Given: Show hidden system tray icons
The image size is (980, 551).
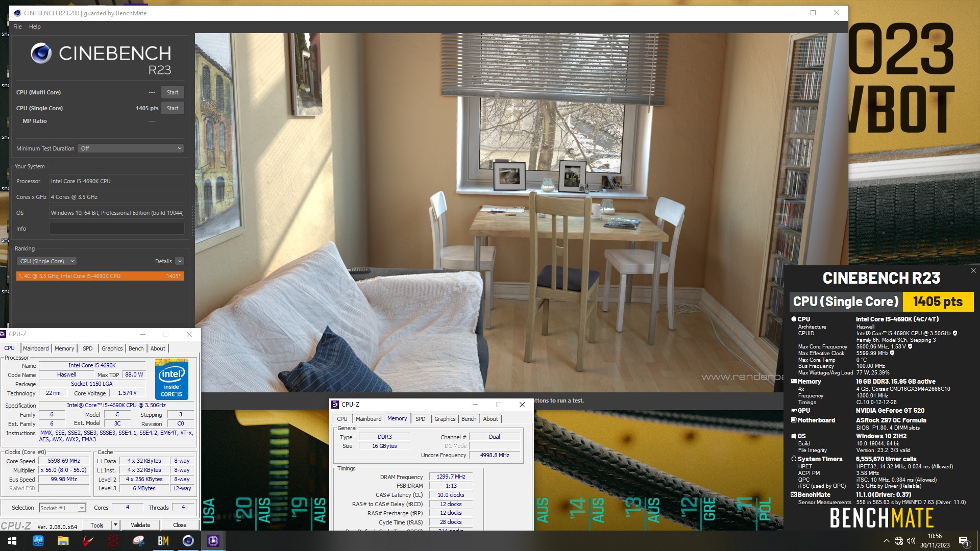Looking at the screenshot, I should pyautogui.click(x=886, y=541).
